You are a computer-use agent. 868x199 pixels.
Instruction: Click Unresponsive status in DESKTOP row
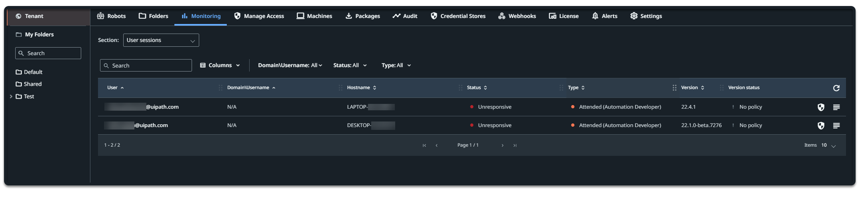494,125
